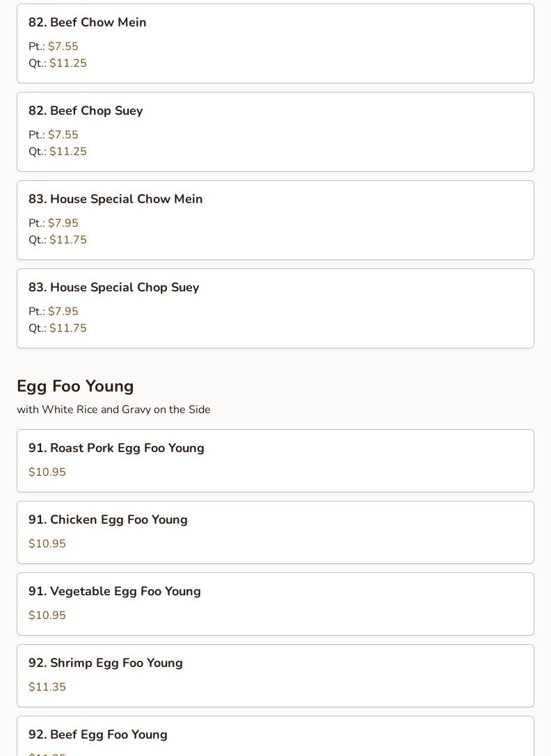Image resolution: width=551 pixels, height=756 pixels.
Task: Select Beef Chop Suey pint price $7.55
Action: 63,135
